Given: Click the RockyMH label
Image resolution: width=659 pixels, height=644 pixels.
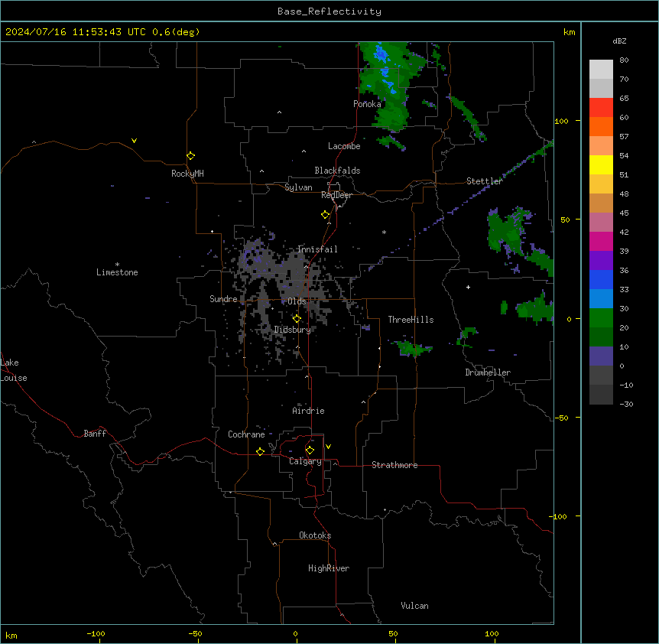Looking at the screenshot, I should [187, 174].
